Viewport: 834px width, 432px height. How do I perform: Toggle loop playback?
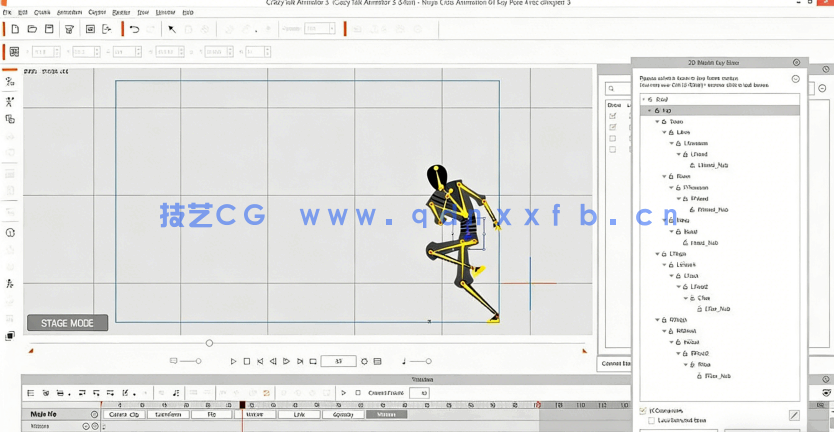click(x=313, y=361)
